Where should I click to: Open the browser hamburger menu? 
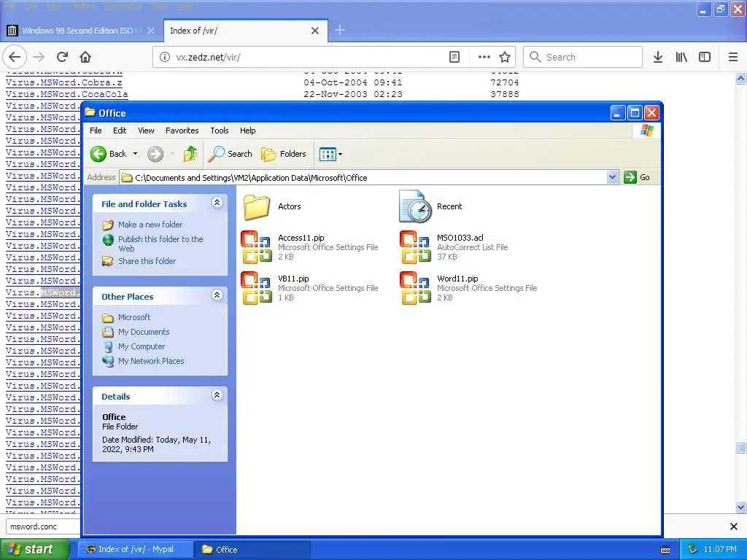(x=733, y=57)
